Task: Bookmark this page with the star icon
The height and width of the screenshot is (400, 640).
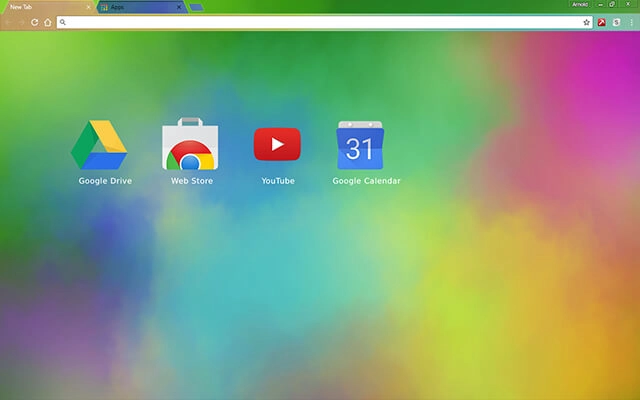Action: coord(586,22)
